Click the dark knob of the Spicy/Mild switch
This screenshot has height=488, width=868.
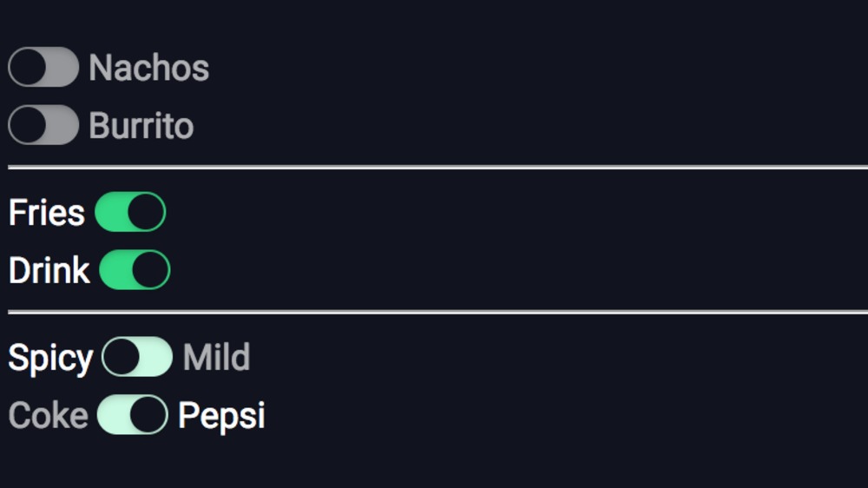coord(121,357)
